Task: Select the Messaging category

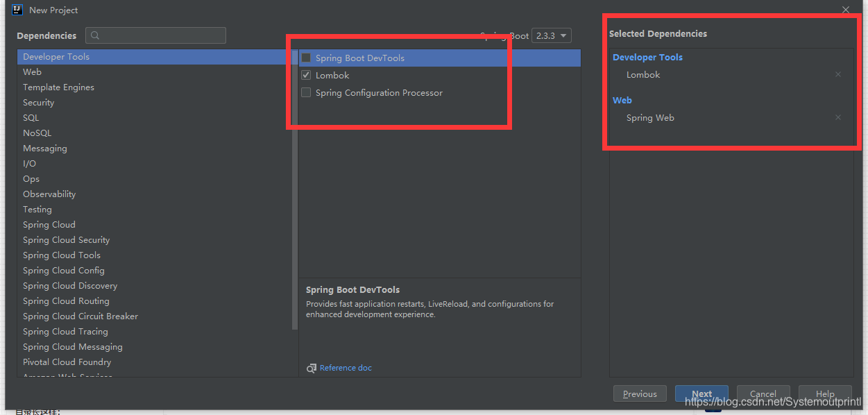Action: tap(155, 149)
